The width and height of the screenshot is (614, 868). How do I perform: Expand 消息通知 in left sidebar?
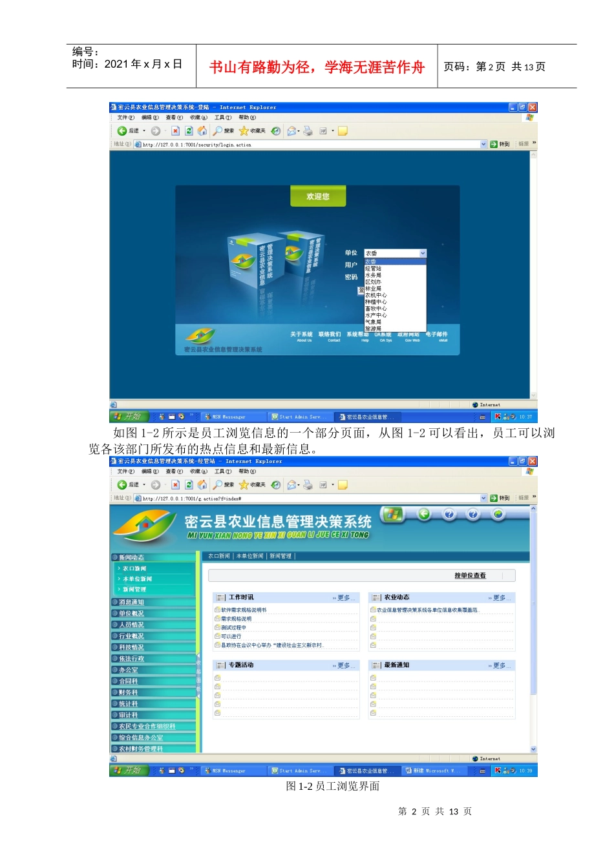pos(154,602)
